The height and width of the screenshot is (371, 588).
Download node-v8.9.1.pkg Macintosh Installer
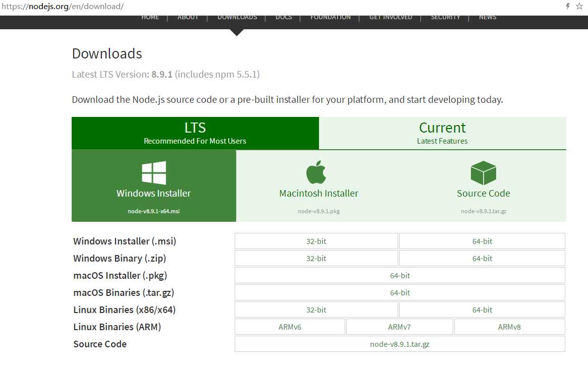point(319,185)
